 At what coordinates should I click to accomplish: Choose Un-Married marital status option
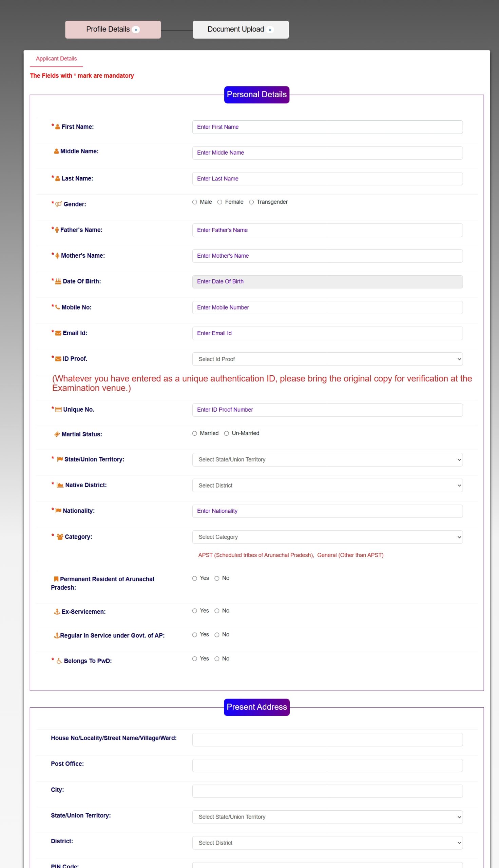coord(227,433)
